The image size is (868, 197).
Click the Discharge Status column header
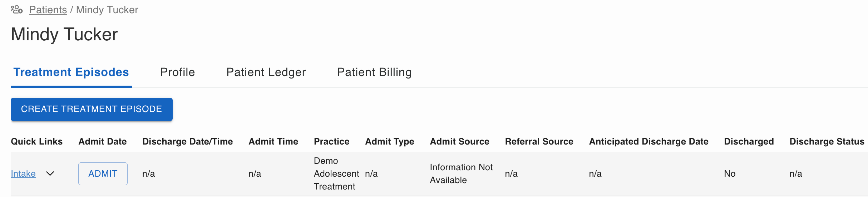[x=827, y=142]
